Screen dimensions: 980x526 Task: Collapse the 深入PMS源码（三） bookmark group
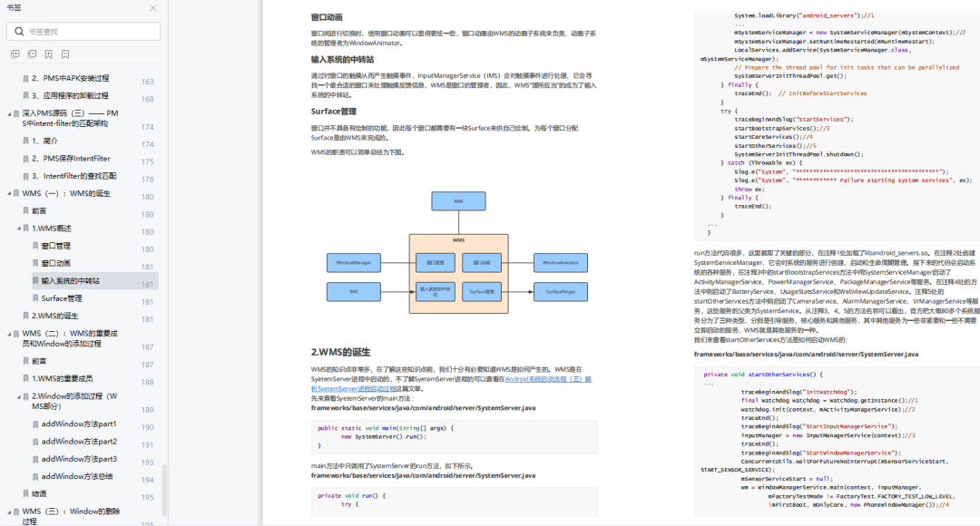click(9, 113)
